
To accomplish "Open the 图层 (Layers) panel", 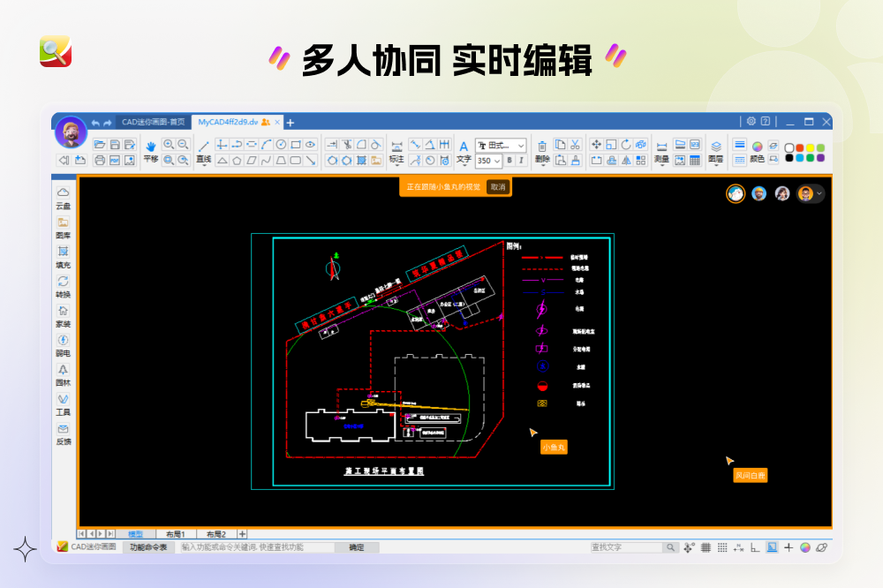I will click(717, 152).
